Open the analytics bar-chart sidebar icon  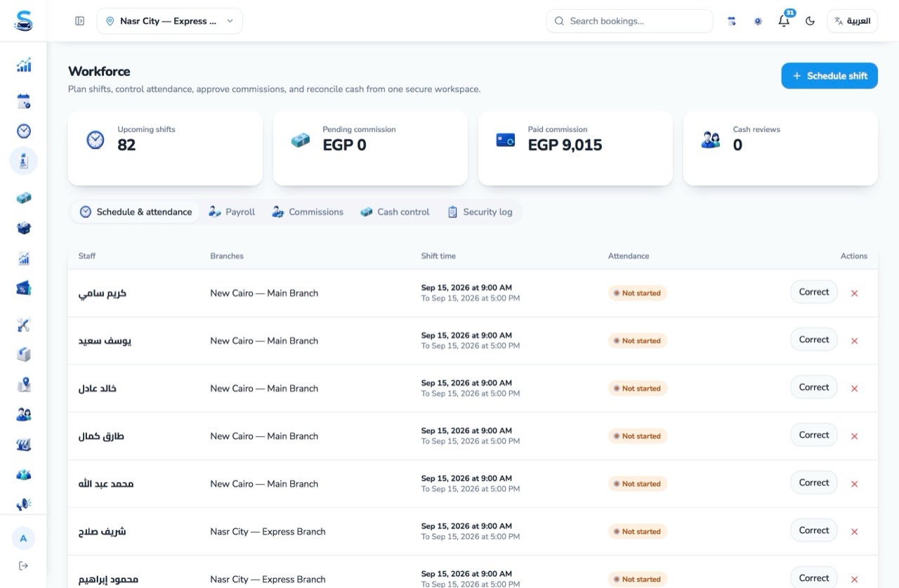(24, 65)
